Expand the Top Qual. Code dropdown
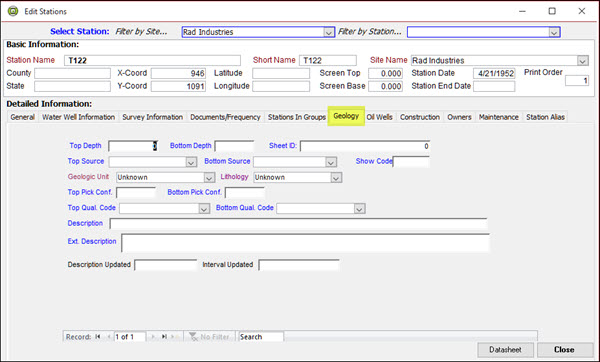 (x=204, y=209)
